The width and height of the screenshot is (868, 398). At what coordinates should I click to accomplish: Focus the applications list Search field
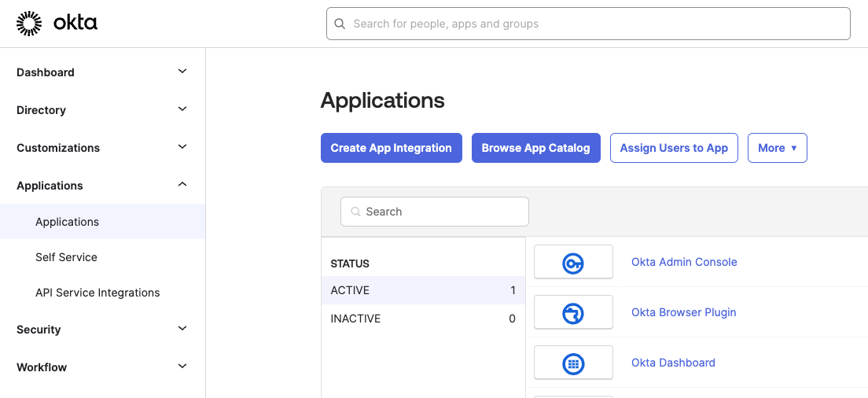[x=435, y=212]
